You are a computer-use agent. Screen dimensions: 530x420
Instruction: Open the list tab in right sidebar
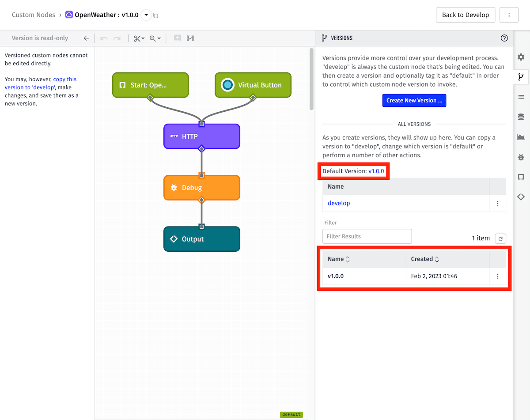point(521,97)
